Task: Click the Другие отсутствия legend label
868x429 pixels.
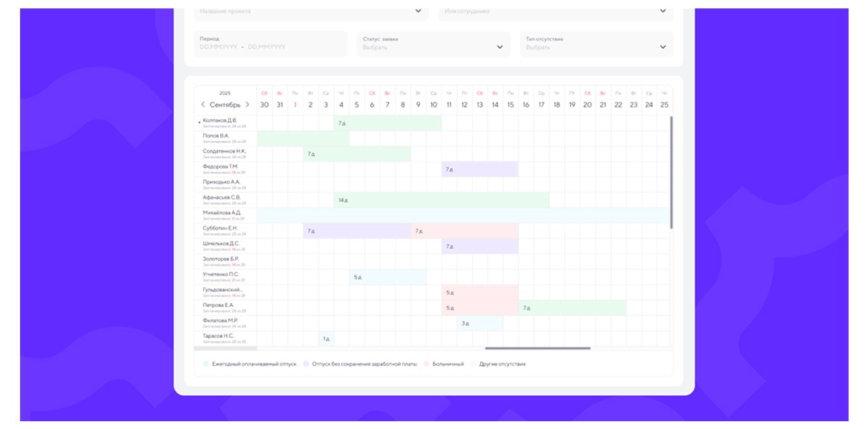Action: 502,364
